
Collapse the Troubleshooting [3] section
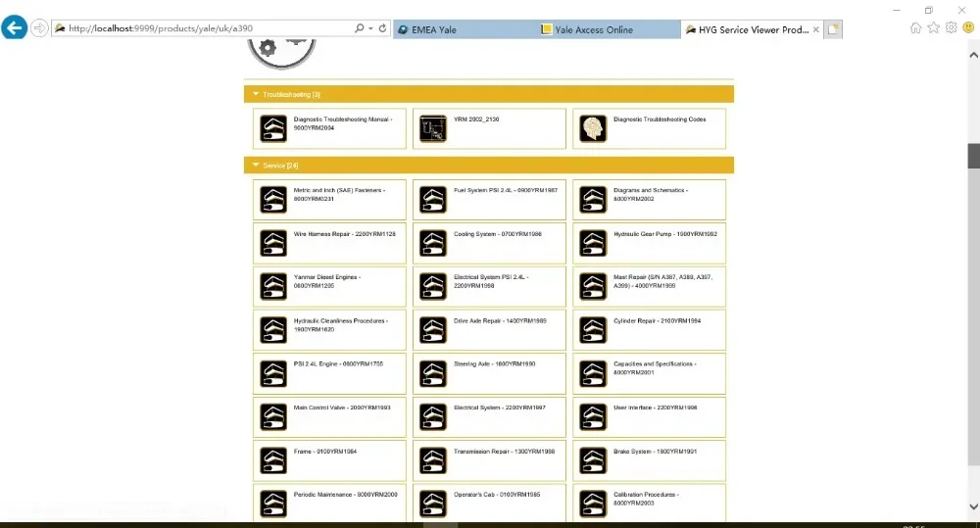(256, 94)
